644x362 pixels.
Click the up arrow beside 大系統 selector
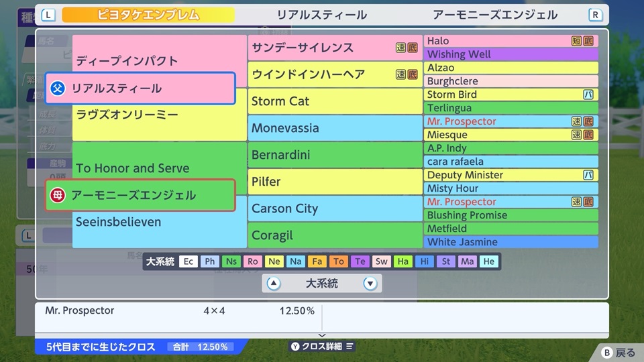[274, 283]
